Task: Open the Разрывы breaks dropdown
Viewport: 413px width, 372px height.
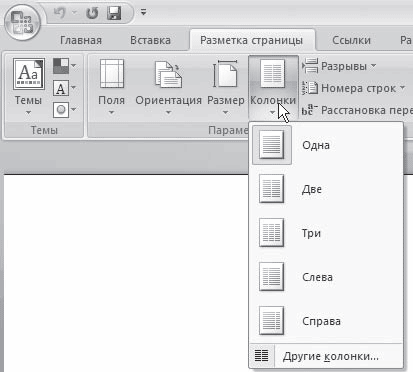Action: pos(339,66)
